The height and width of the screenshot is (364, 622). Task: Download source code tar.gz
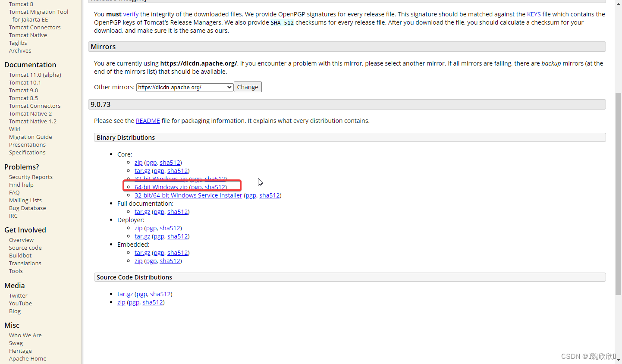click(125, 294)
